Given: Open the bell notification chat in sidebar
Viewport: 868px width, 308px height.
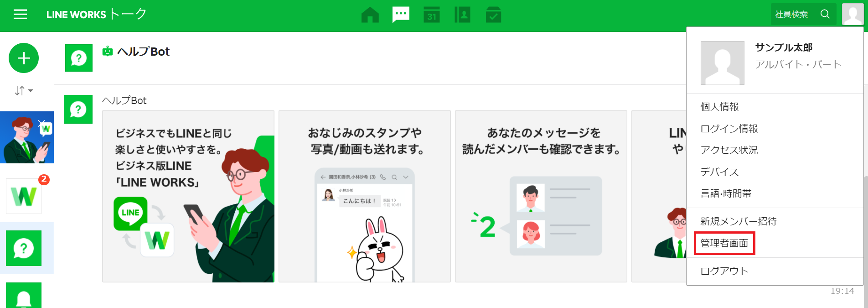Looking at the screenshot, I should point(24,295).
